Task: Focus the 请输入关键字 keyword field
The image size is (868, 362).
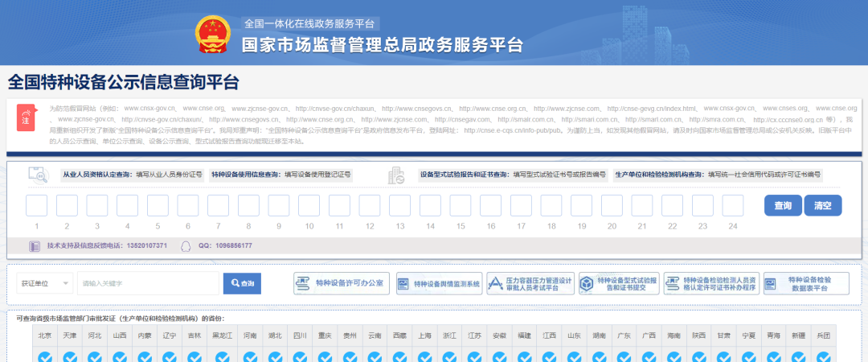Action: [149, 283]
